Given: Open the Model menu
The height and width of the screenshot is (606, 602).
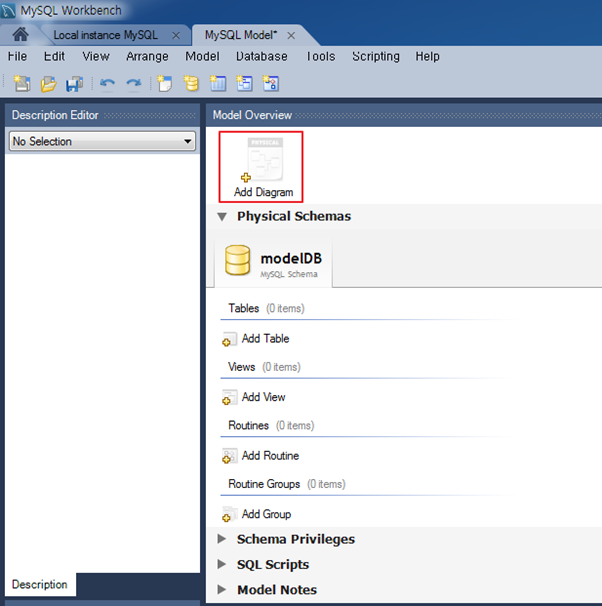Looking at the screenshot, I should [202, 56].
